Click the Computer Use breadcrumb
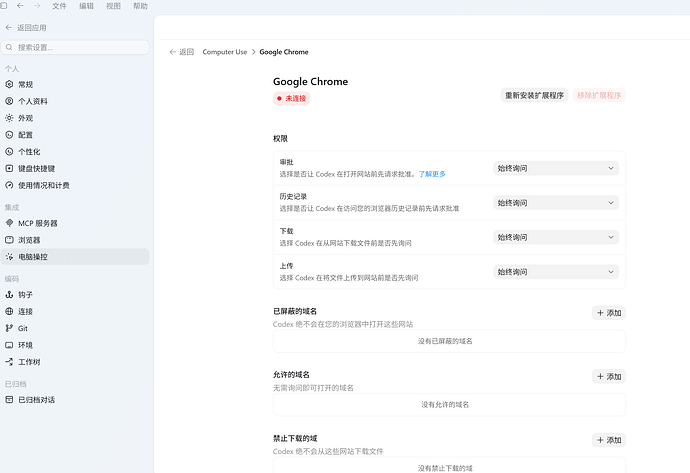The height and width of the screenshot is (473, 690). (x=224, y=52)
